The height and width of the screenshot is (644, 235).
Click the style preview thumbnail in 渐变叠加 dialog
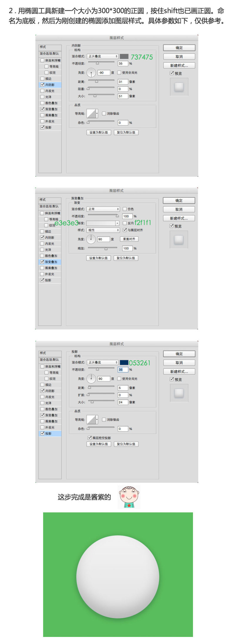click(179, 240)
